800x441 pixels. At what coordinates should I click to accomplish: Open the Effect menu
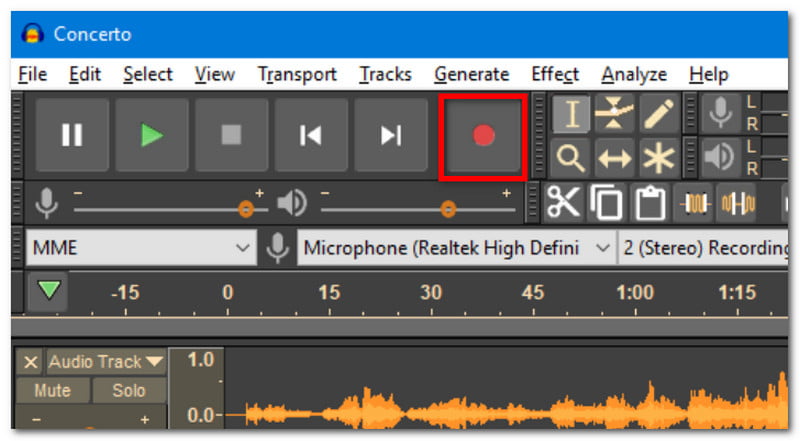tap(555, 75)
